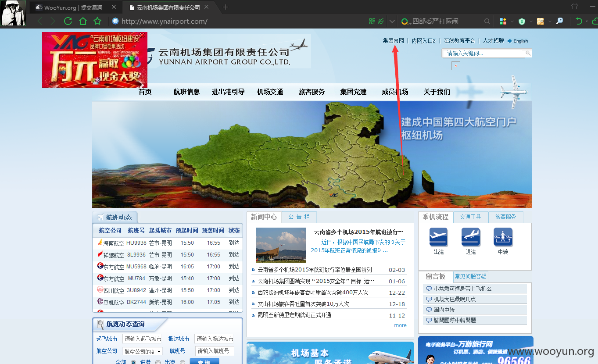Open message 小盆栽可随身带上飞机么

click(x=462, y=289)
